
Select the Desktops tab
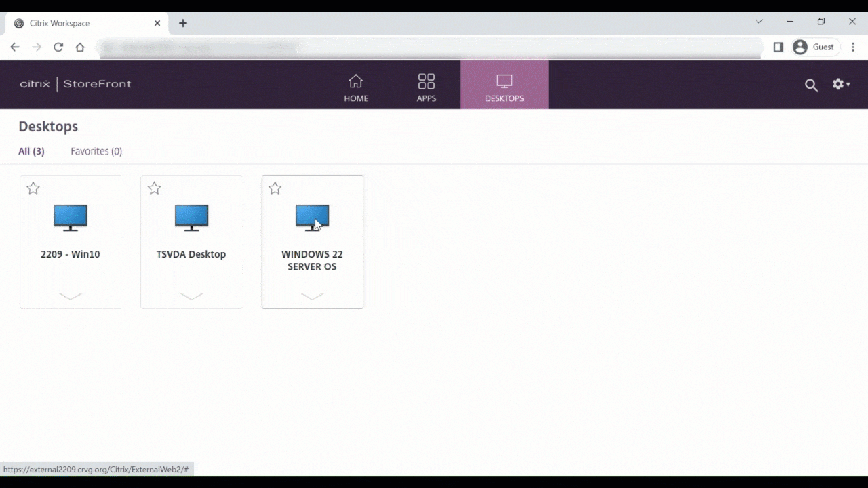click(505, 85)
